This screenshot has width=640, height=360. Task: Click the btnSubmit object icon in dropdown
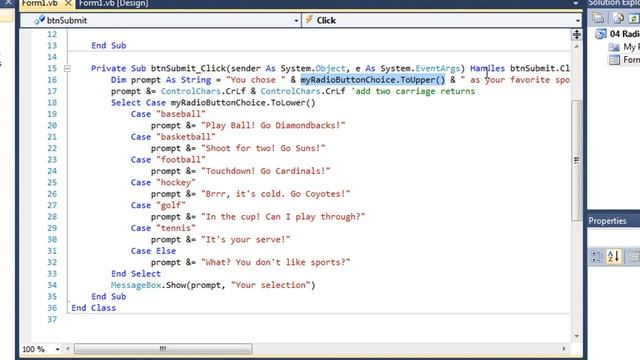pos(39,20)
